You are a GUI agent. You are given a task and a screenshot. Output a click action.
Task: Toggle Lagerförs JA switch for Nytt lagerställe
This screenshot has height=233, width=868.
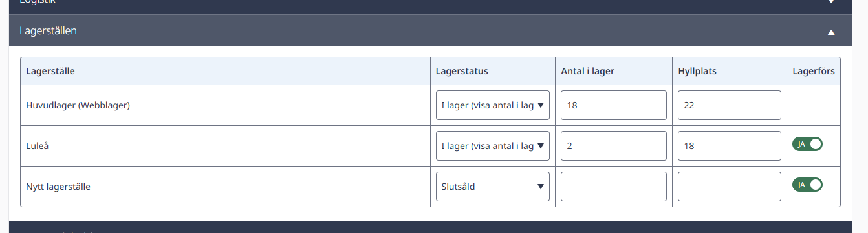pyautogui.click(x=807, y=185)
